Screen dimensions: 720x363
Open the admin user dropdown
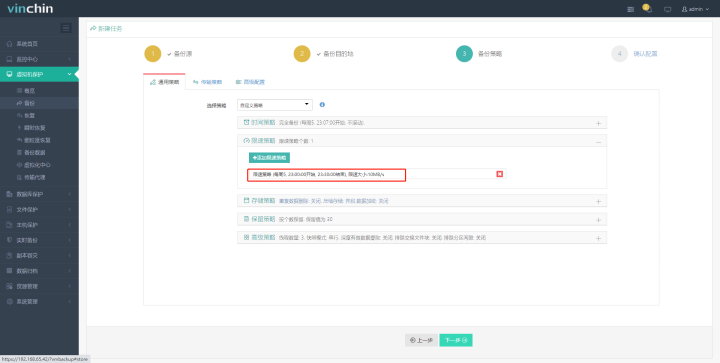tap(695, 9)
